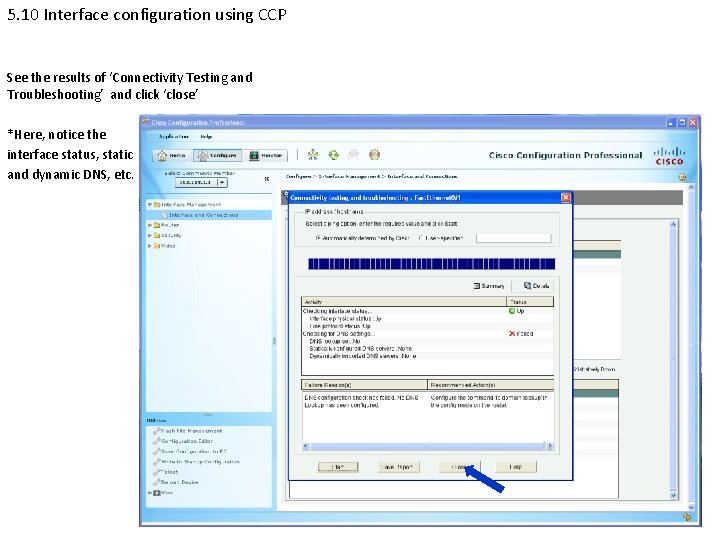Maximize the Cisco Configuration Professional window
The height and width of the screenshot is (540, 720).
point(682,123)
